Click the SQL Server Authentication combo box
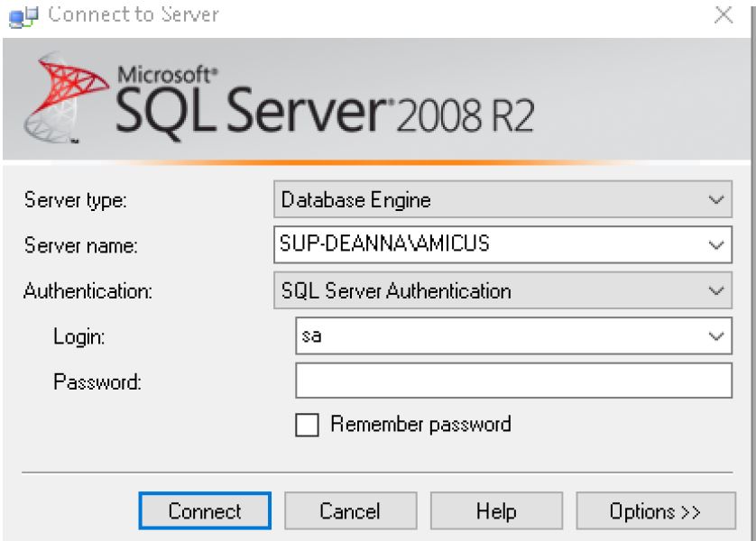 point(502,290)
